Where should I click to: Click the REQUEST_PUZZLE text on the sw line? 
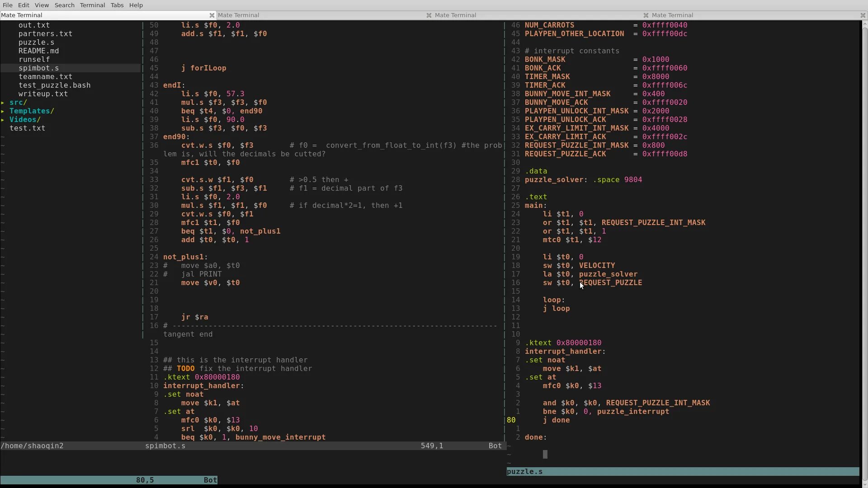point(610,283)
